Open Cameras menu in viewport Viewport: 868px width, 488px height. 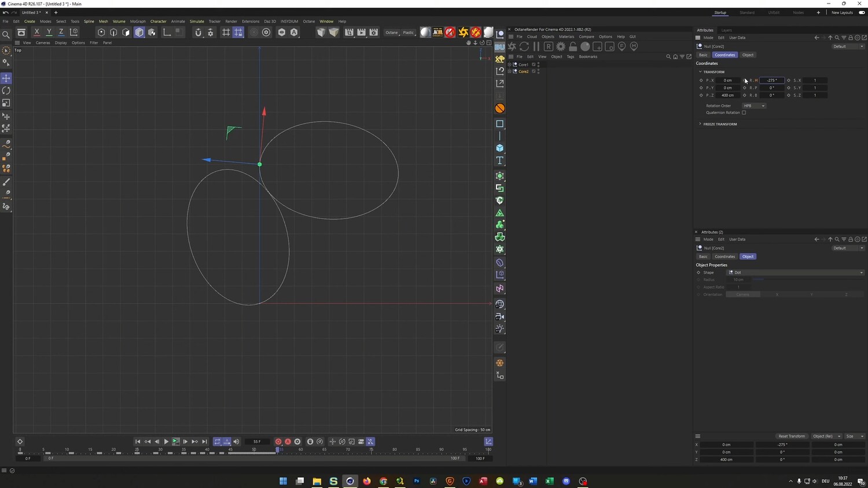click(x=43, y=43)
